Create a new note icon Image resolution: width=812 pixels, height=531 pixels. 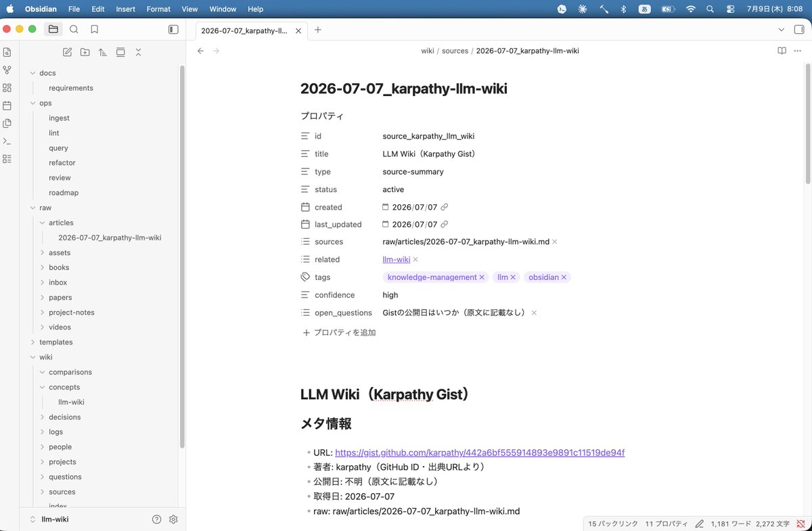pos(67,52)
